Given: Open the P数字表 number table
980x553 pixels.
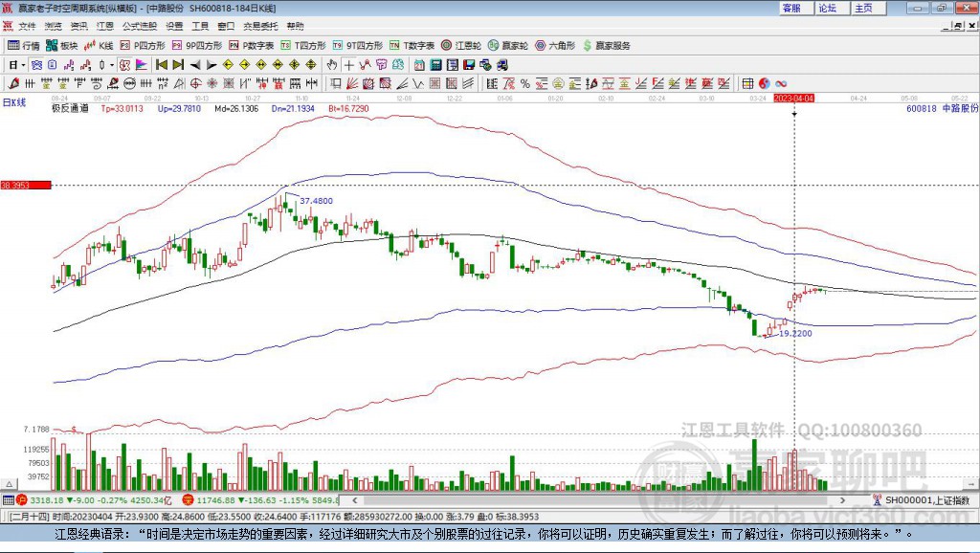Looking at the screenshot, I should (252, 46).
